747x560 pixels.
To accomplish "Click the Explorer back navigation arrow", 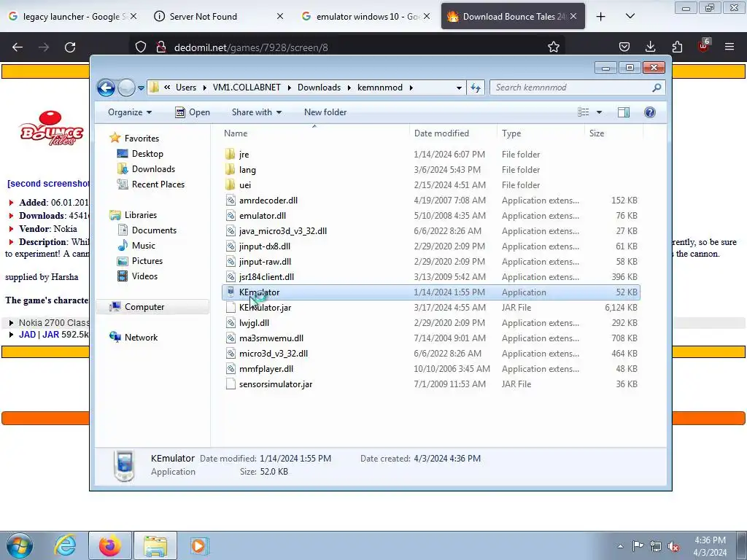I will 106,87.
